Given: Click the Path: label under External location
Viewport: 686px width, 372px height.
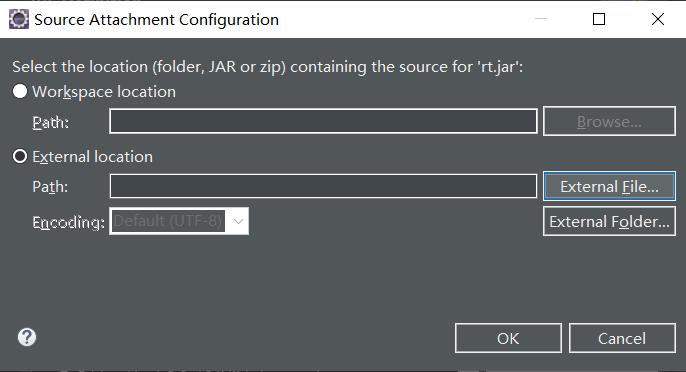Looking at the screenshot, I should pyautogui.click(x=50, y=187).
